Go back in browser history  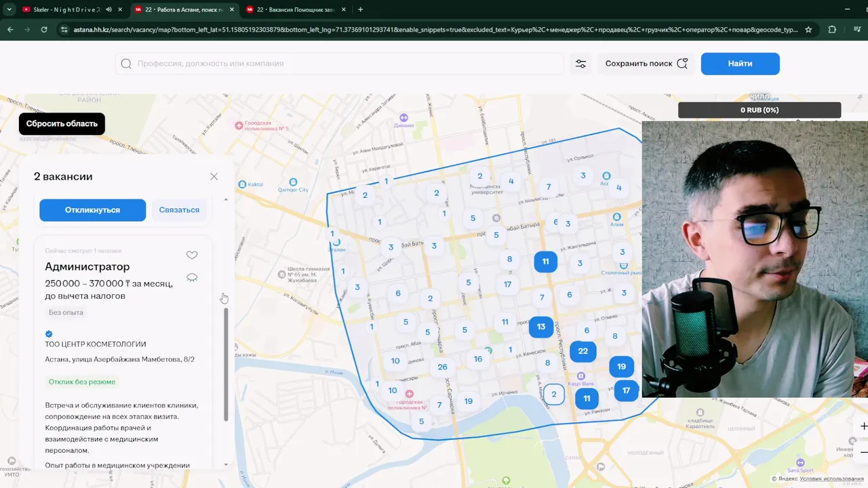point(10,30)
